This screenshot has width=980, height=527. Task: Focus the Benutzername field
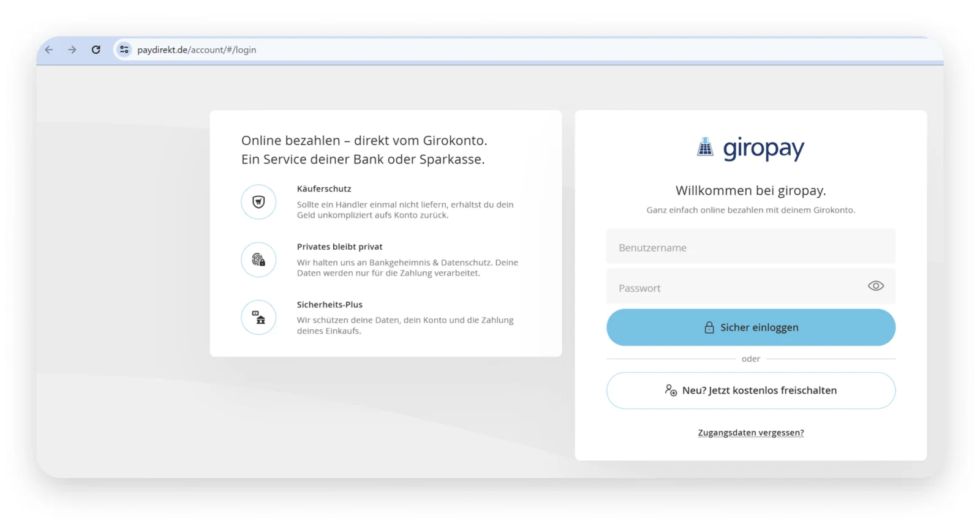[x=751, y=246]
